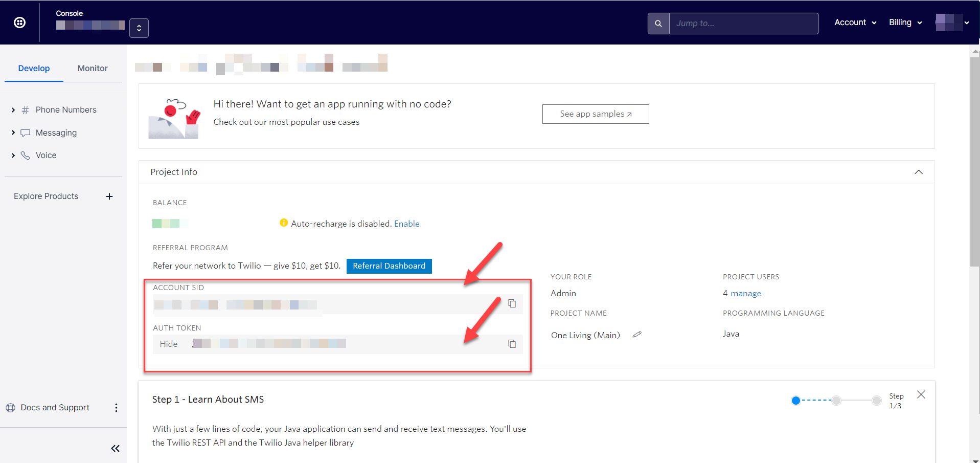Open Messaging in the sidebar

click(x=56, y=133)
